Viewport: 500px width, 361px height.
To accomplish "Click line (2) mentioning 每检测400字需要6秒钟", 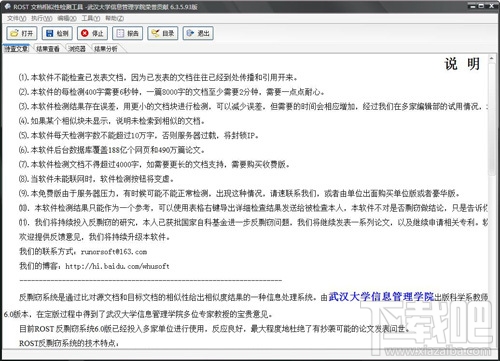I will click(171, 92).
